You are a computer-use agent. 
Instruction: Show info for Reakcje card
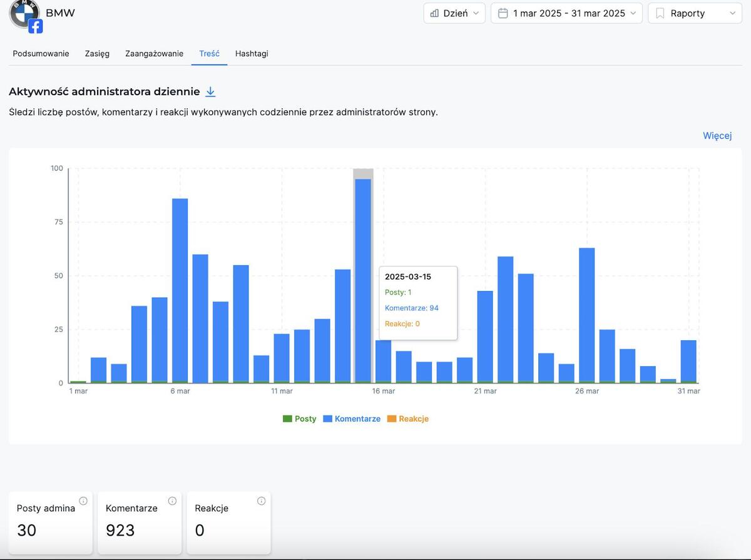(x=262, y=501)
